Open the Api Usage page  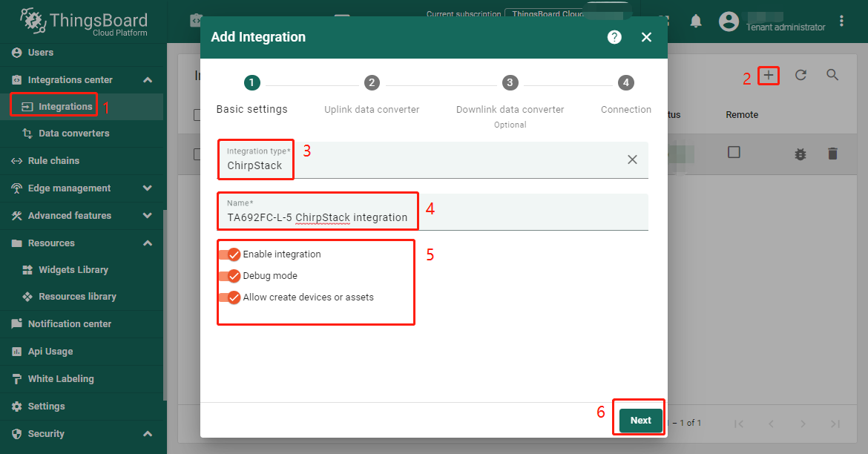(x=82, y=351)
